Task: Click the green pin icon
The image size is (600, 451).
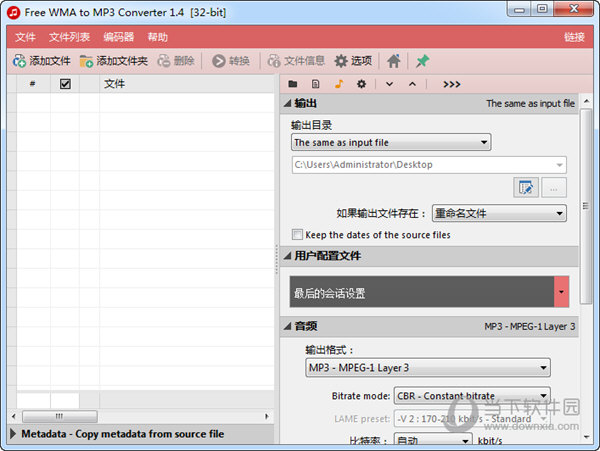Action: click(x=422, y=61)
